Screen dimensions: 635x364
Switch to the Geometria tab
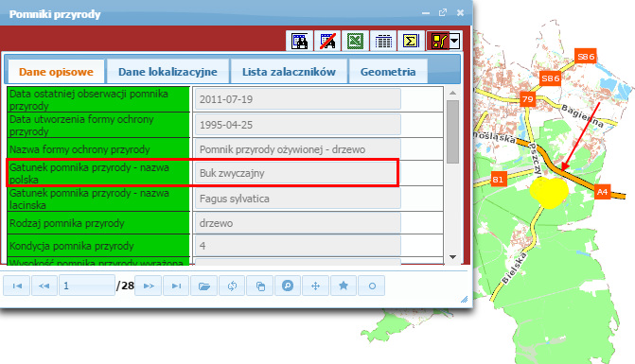pyautogui.click(x=388, y=72)
